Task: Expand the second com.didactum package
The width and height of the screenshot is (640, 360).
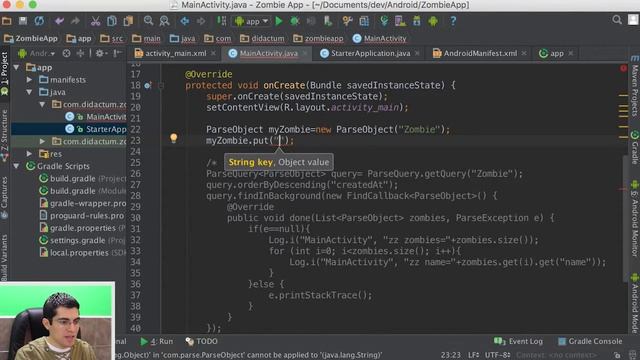Action: click(42, 141)
